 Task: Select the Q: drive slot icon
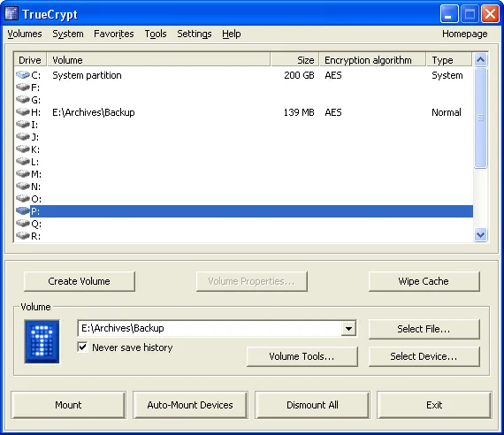[x=23, y=223]
